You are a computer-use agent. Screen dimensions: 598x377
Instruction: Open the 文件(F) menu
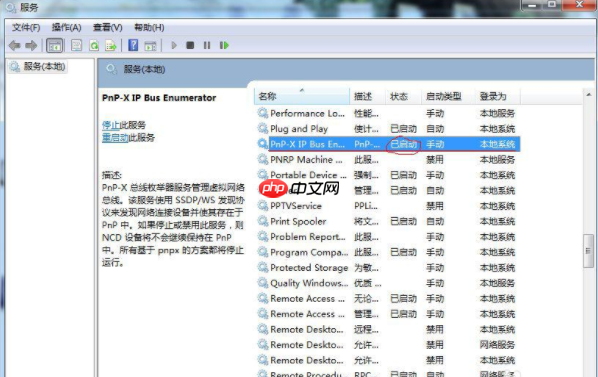pyautogui.click(x=26, y=27)
